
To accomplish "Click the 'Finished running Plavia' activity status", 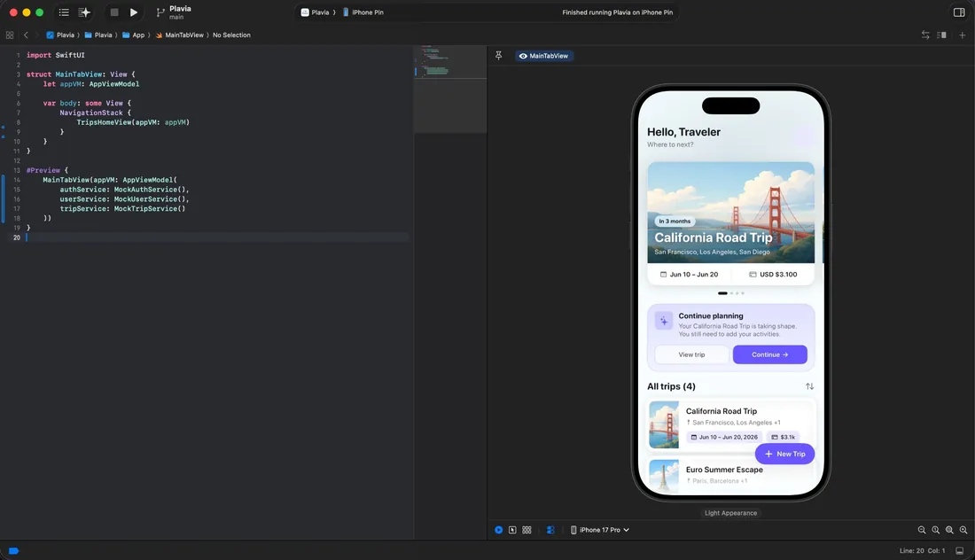I will pyautogui.click(x=617, y=12).
